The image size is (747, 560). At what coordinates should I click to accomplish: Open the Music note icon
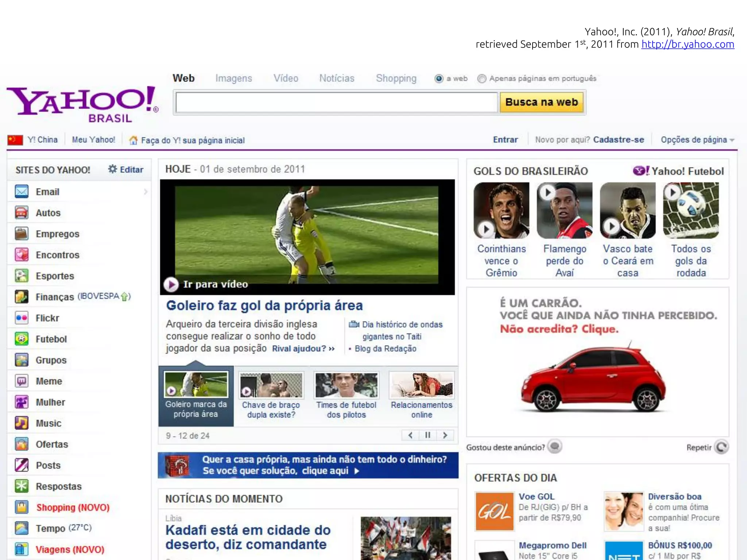22,423
